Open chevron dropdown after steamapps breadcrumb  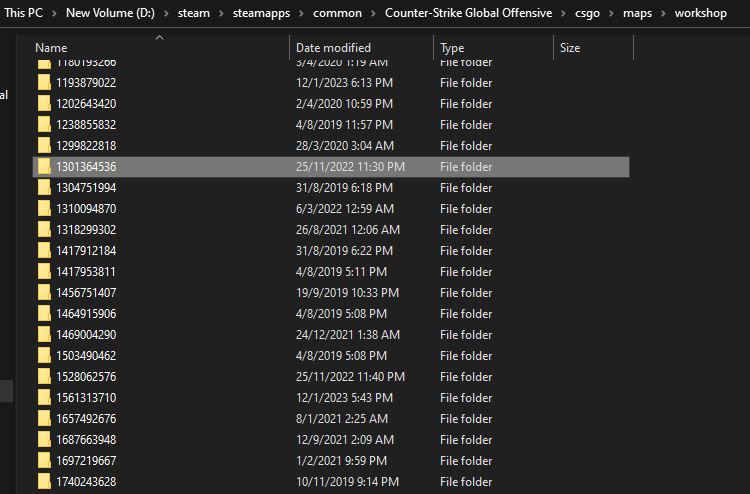(x=302, y=13)
